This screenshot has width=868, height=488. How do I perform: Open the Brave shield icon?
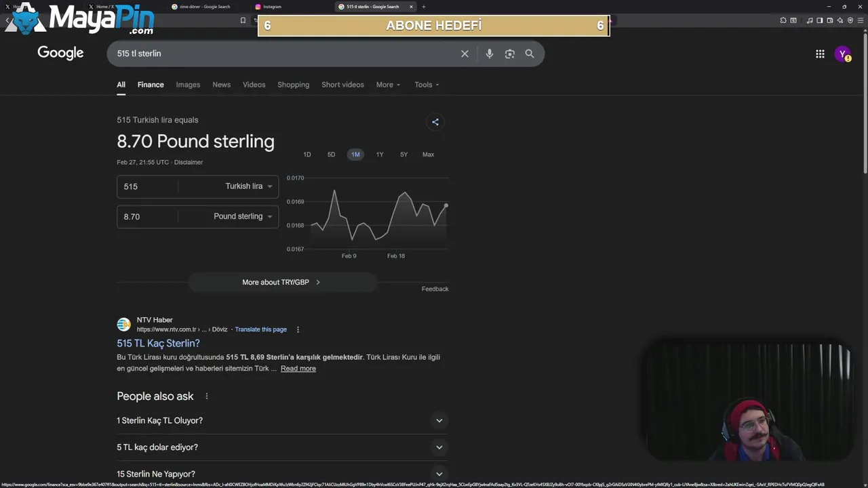tap(850, 20)
